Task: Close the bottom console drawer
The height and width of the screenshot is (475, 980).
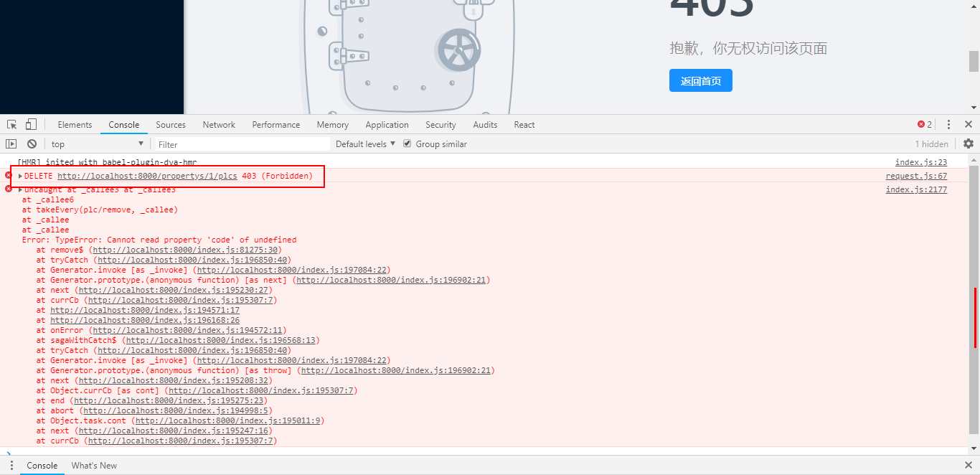Action: pyautogui.click(x=969, y=465)
